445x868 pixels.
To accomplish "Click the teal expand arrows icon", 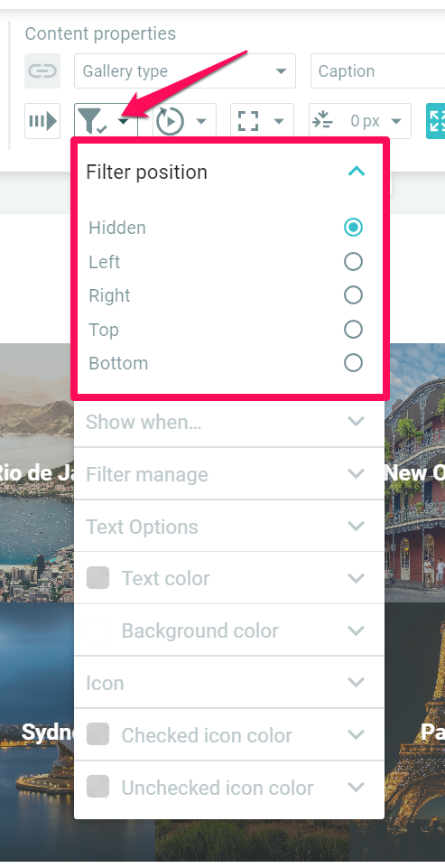I will click(x=436, y=121).
